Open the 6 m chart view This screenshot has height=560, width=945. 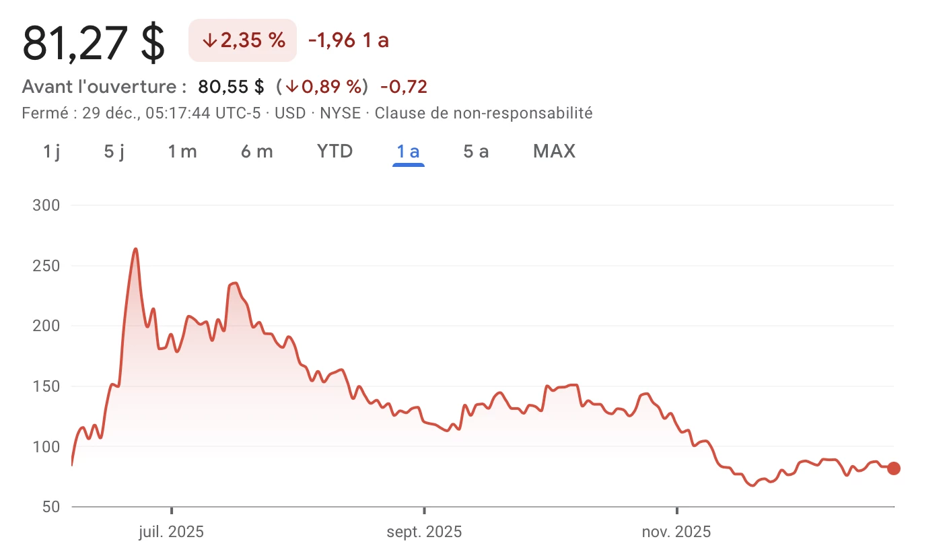256,151
